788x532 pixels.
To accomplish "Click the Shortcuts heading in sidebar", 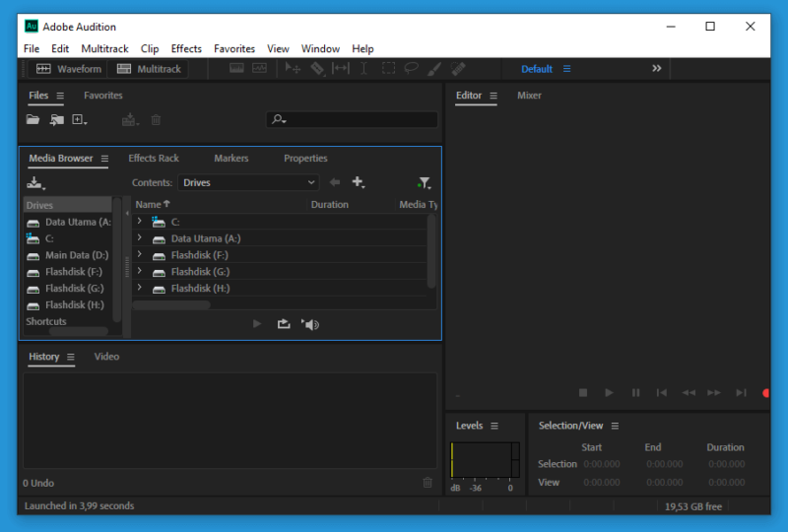I will coord(46,322).
